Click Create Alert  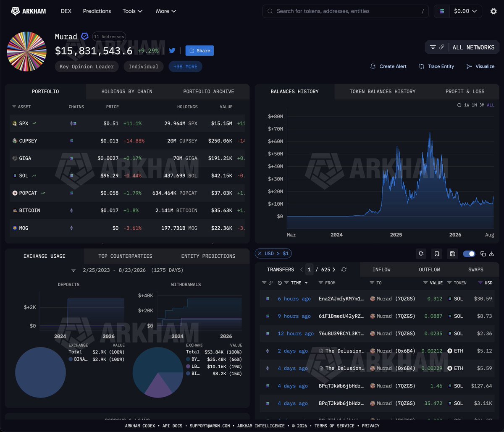click(388, 66)
